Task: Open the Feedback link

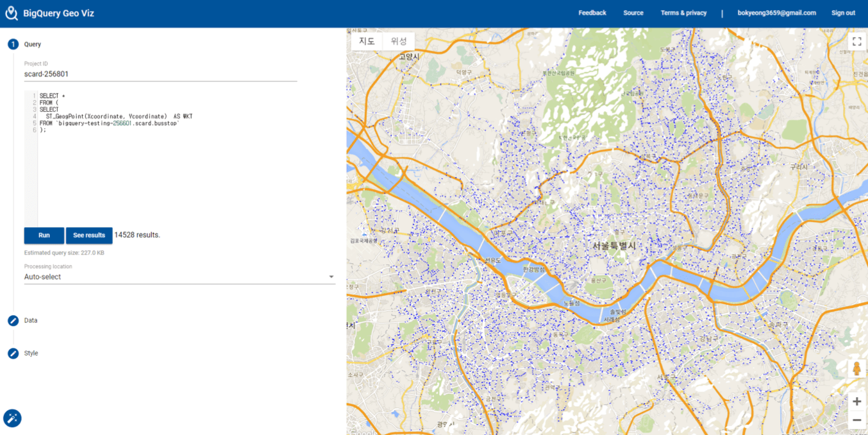Action: (592, 13)
